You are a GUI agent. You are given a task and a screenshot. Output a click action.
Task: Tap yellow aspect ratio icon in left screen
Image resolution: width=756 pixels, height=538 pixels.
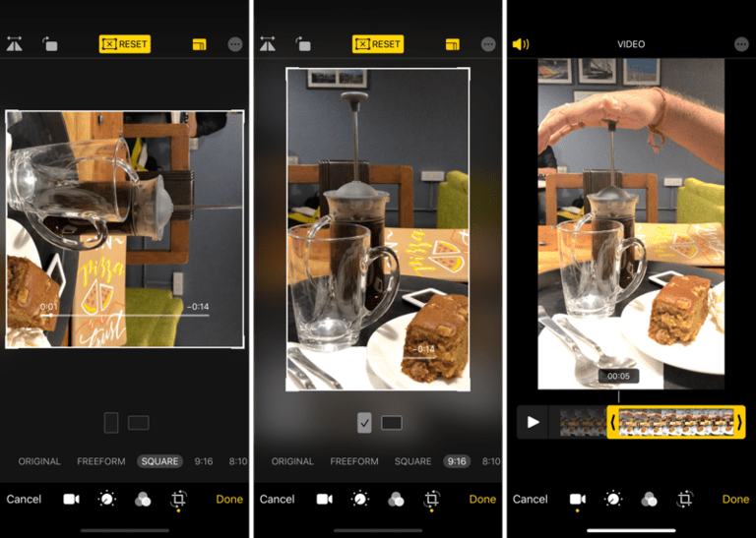coord(199,44)
